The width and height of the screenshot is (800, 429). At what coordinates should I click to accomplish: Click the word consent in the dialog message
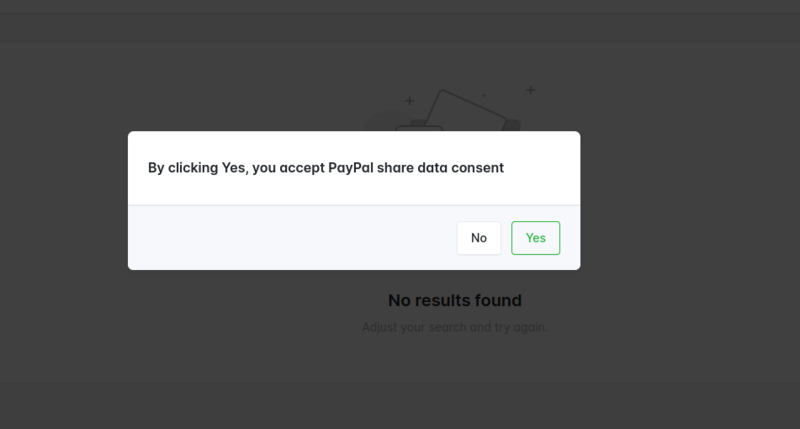click(x=476, y=168)
